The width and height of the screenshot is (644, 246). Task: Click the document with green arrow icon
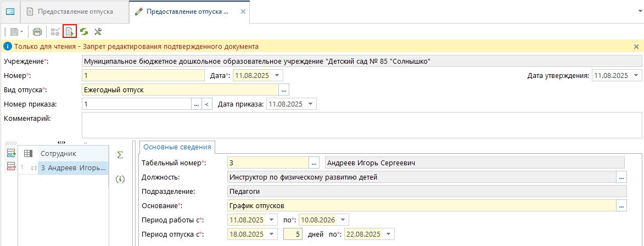point(70,32)
